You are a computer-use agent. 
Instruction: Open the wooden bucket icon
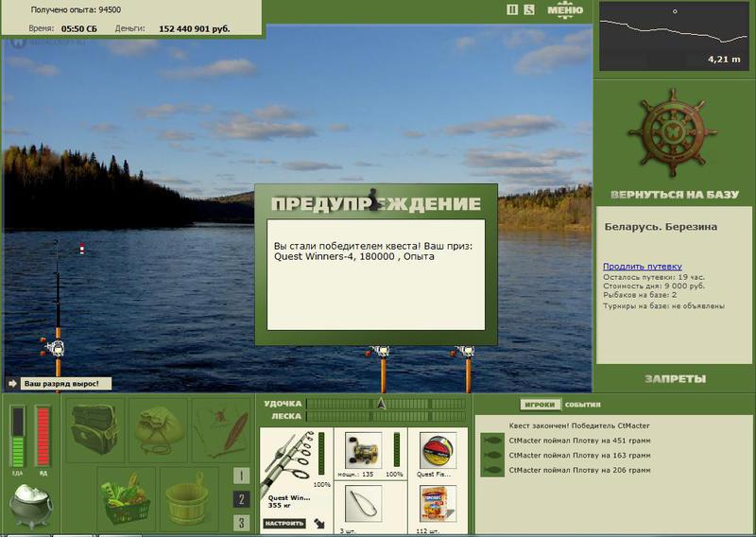coord(189,499)
